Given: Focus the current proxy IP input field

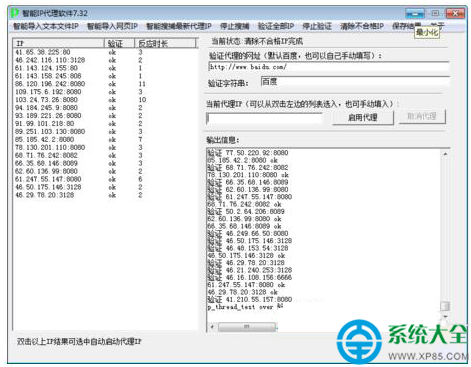Looking at the screenshot, I should [x=264, y=118].
